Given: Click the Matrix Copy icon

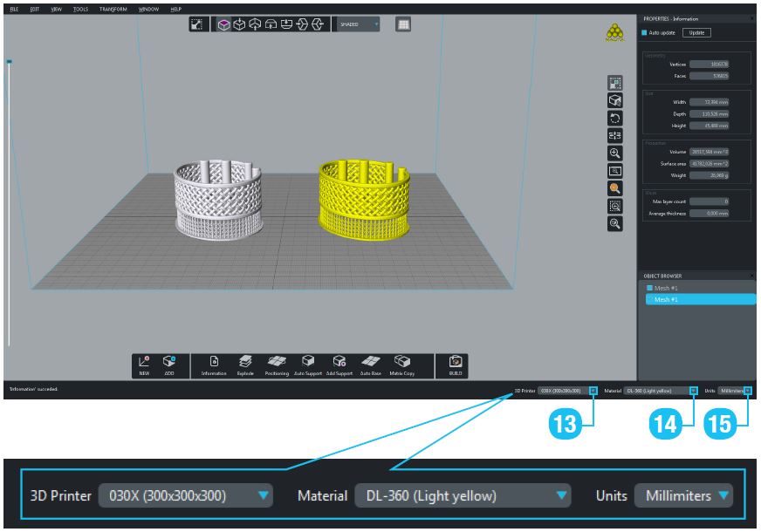Looking at the screenshot, I should (401, 361).
